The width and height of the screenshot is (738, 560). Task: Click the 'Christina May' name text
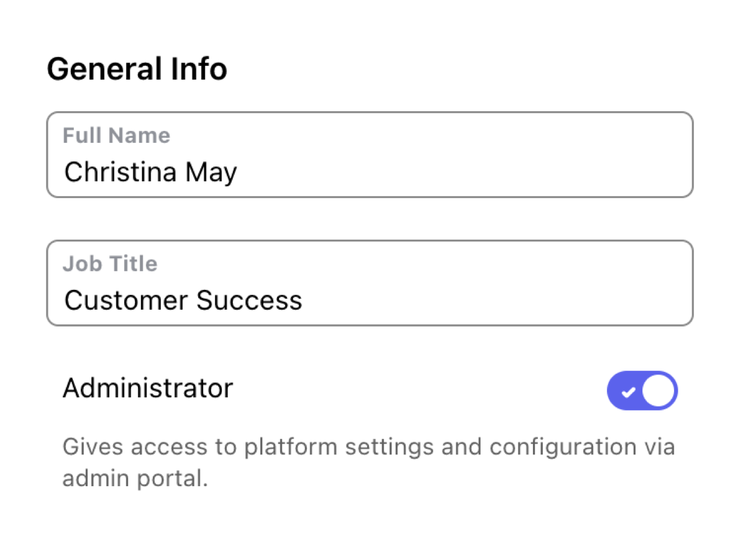click(150, 172)
